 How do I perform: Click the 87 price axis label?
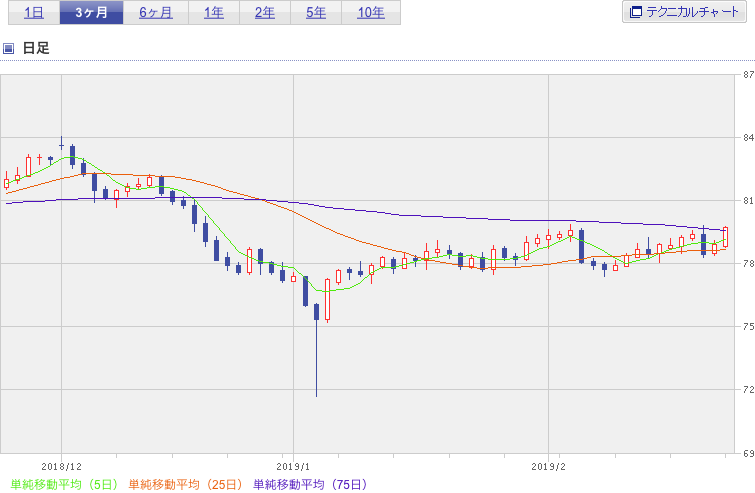click(748, 75)
